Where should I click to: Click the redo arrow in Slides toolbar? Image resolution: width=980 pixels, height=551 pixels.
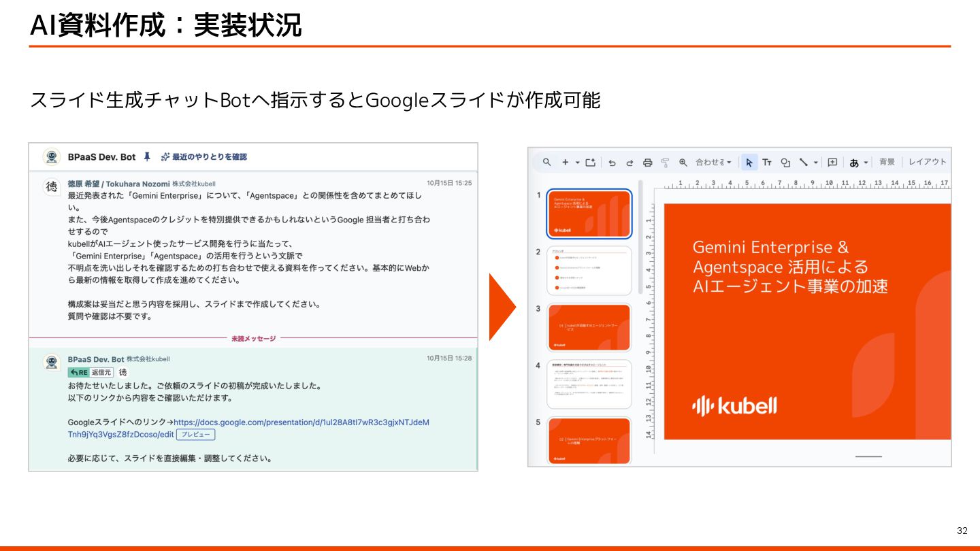(630, 163)
